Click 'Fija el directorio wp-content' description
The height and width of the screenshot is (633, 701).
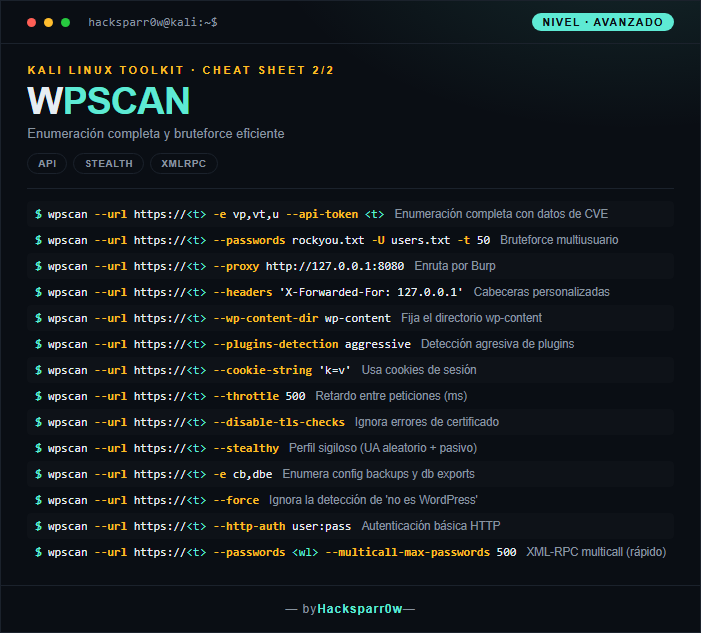click(471, 318)
